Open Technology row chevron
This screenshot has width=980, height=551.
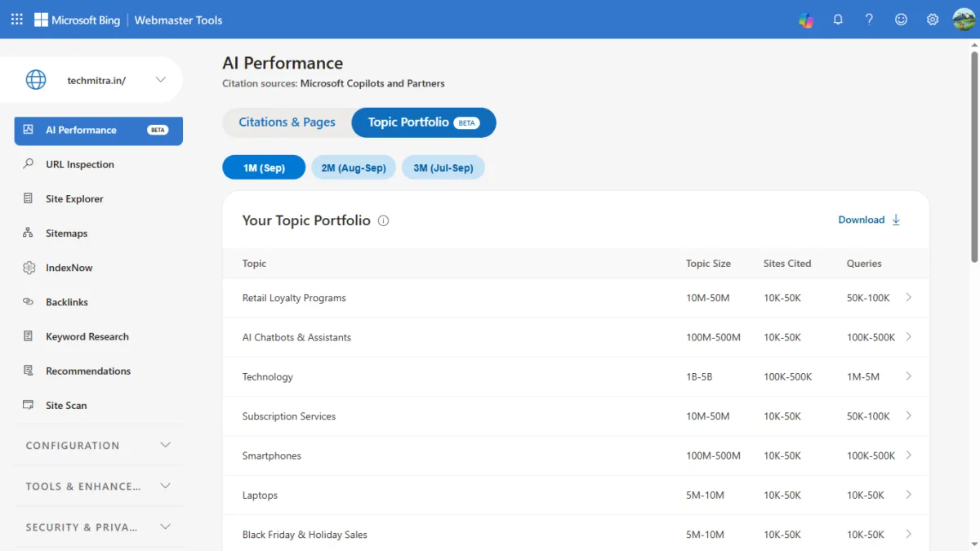pos(909,376)
